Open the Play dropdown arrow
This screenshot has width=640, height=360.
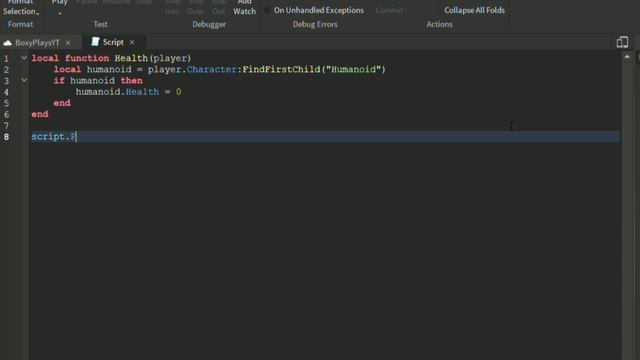[60, 13]
